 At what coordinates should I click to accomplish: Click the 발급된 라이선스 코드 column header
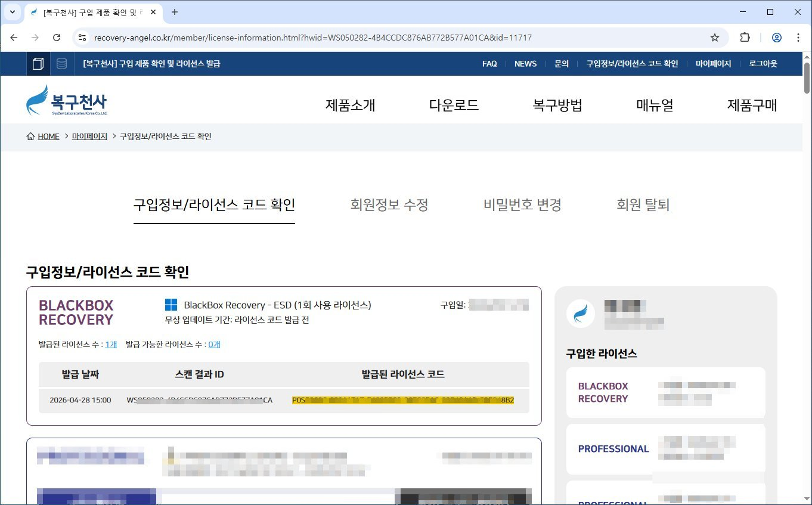pyautogui.click(x=403, y=374)
